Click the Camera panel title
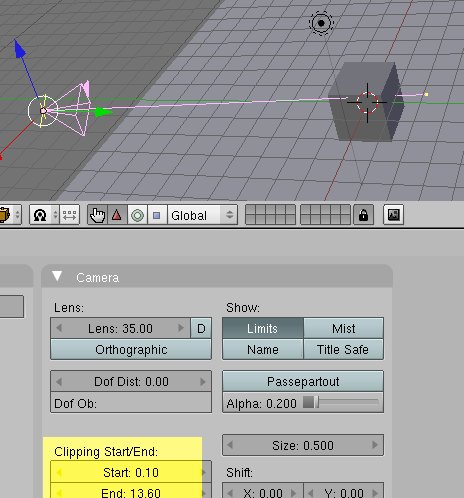Viewport: 464px width, 498px height. tap(97, 278)
